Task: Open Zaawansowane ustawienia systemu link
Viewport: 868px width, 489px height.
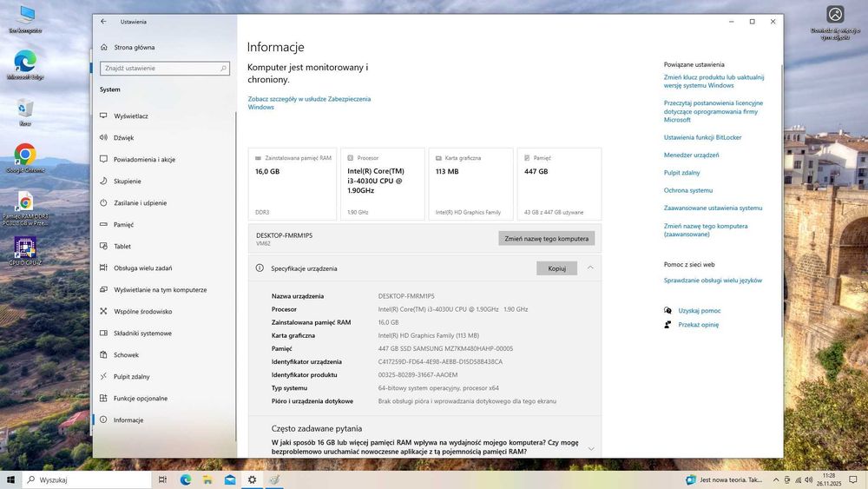Action: (x=713, y=208)
